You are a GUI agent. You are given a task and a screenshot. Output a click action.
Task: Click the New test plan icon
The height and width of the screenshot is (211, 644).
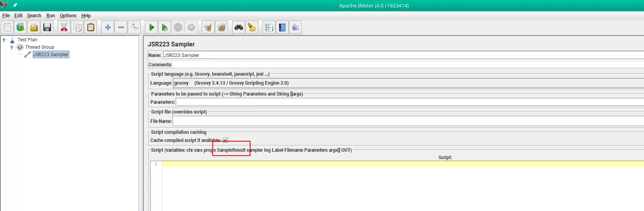click(x=7, y=27)
